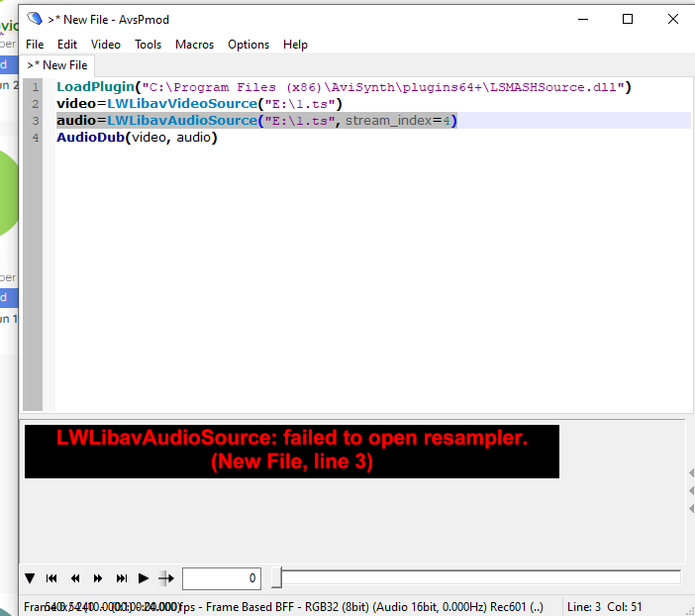Click the middle slider panel arrow
Screen dimensions: 695x616
[691, 490]
